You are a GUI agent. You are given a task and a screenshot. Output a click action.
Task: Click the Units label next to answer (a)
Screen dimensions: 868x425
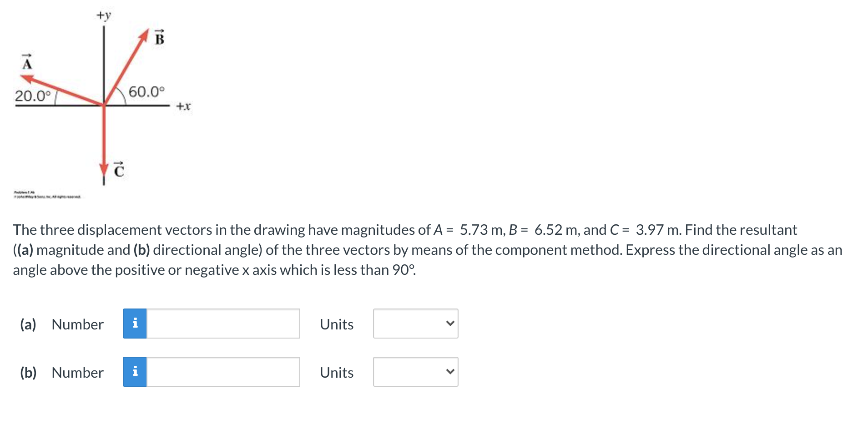point(336,324)
